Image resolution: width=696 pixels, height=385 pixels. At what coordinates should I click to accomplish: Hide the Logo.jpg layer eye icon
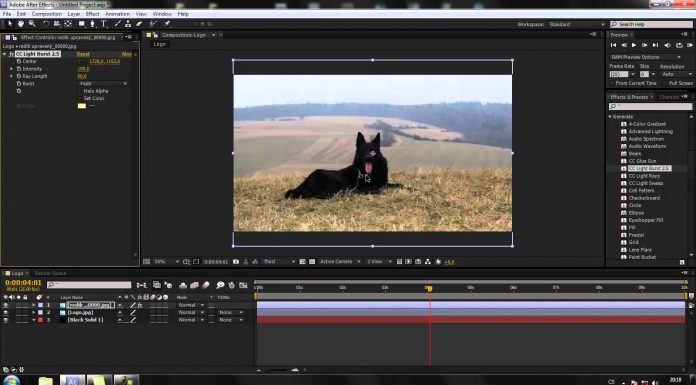coord(6,313)
